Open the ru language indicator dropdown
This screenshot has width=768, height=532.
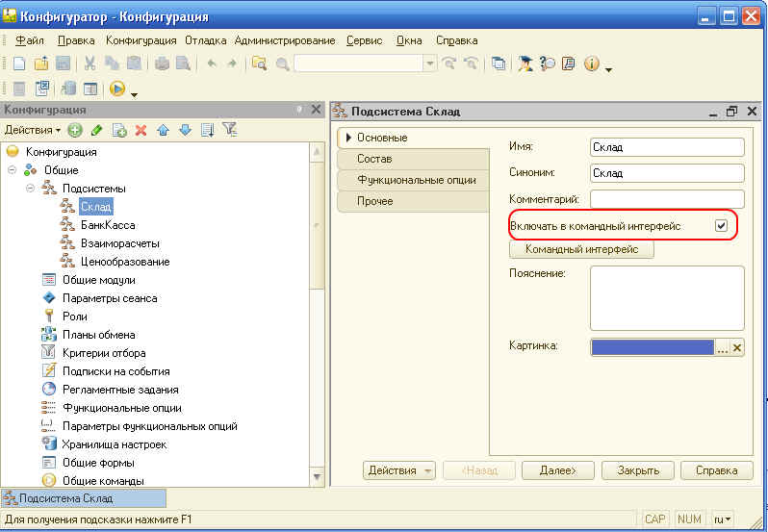723,519
